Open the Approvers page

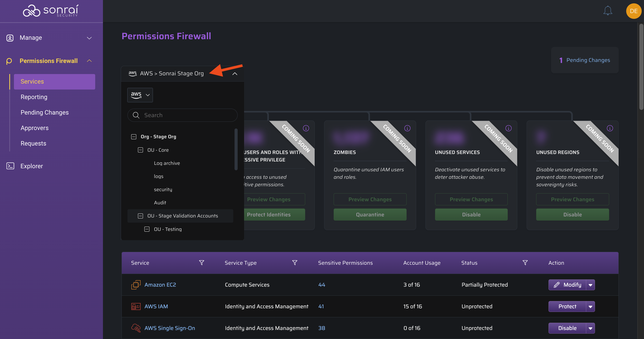click(x=35, y=128)
